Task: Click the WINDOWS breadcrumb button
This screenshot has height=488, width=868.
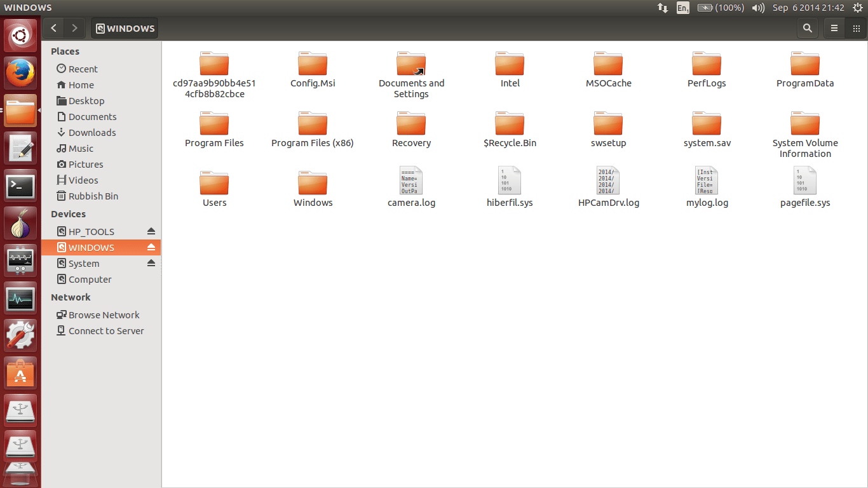Action: [x=125, y=28]
